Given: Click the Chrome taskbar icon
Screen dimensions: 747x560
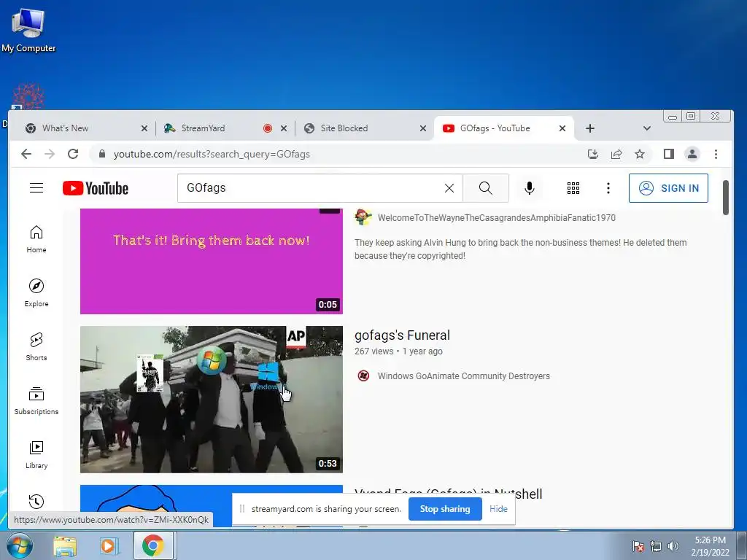Looking at the screenshot, I should (x=153, y=545).
